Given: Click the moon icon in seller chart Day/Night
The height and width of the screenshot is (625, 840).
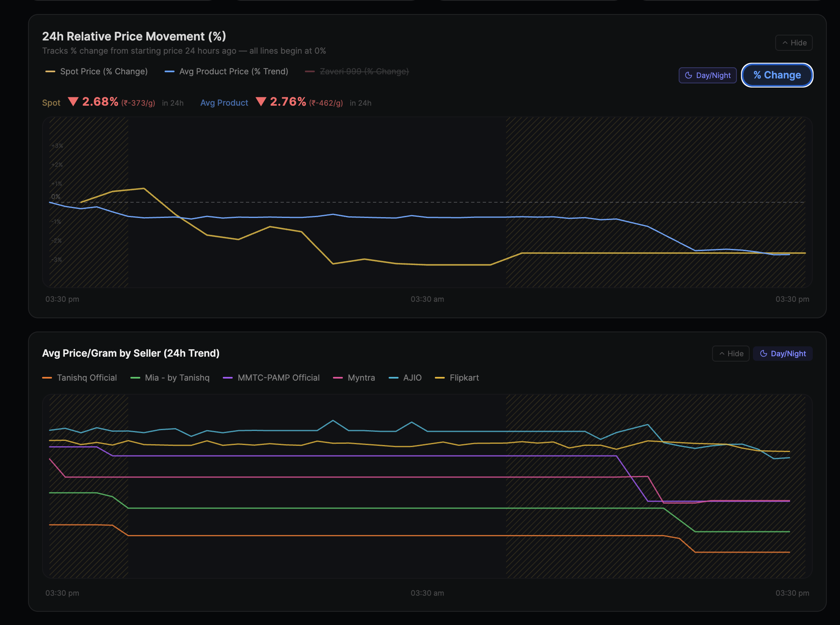Looking at the screenshot, I should 763,353.
